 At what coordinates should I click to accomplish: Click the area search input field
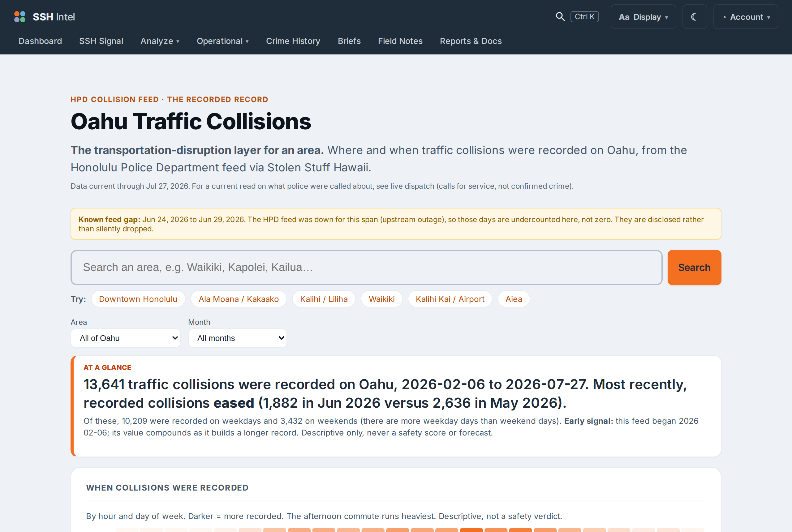point(366,267)
